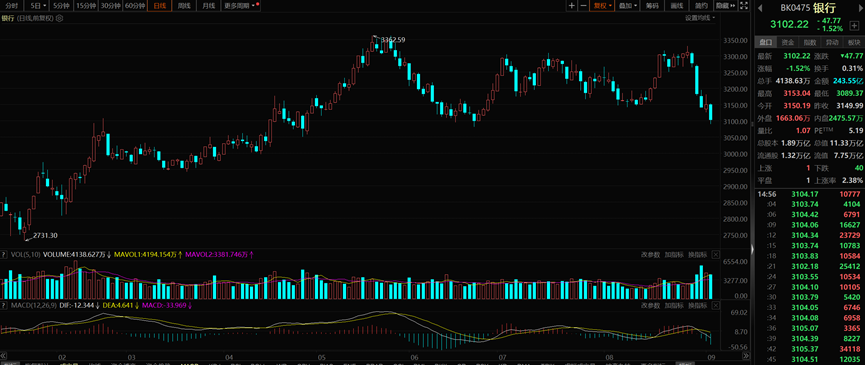Viewport: 865px width, 365px height.
Task: Click the 3102.22 last price in header
Action: click(x=789, y=24)
